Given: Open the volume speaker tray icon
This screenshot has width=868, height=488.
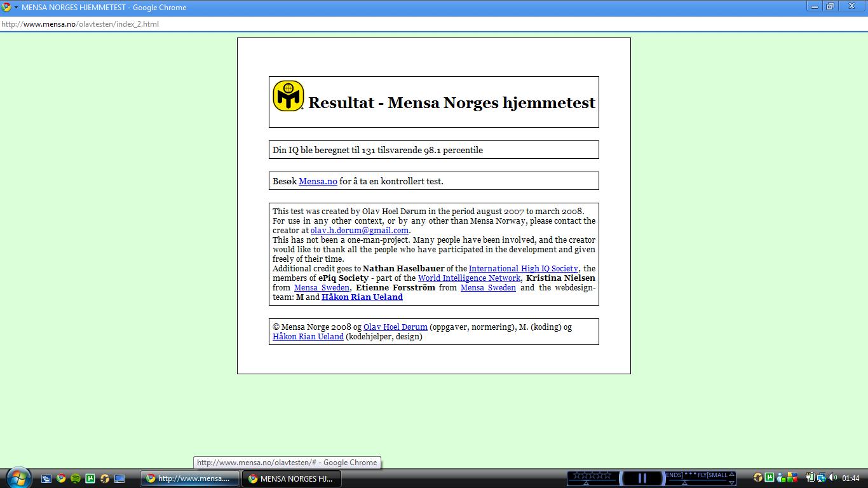Looking at the screenshot, I should (832, 478).
